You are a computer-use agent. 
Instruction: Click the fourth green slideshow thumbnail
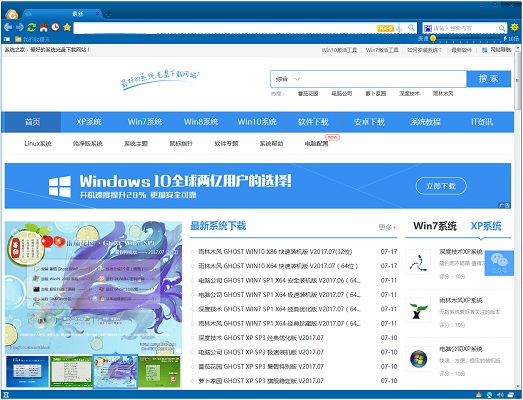(x=159, y=371)
